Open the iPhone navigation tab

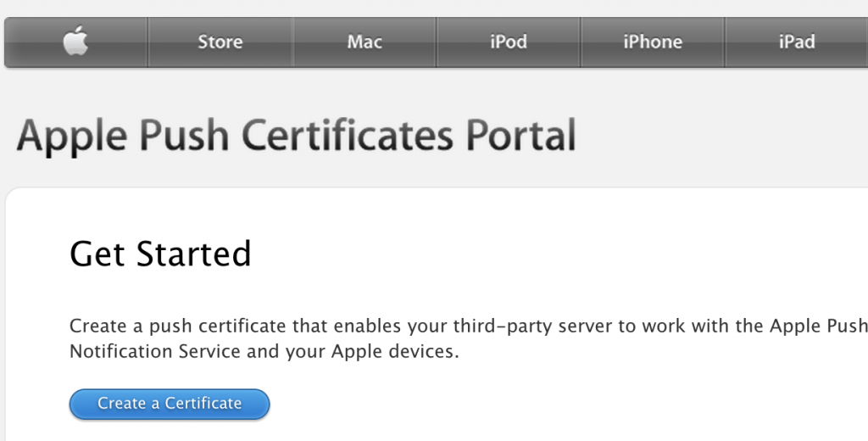tap(653, 42)
